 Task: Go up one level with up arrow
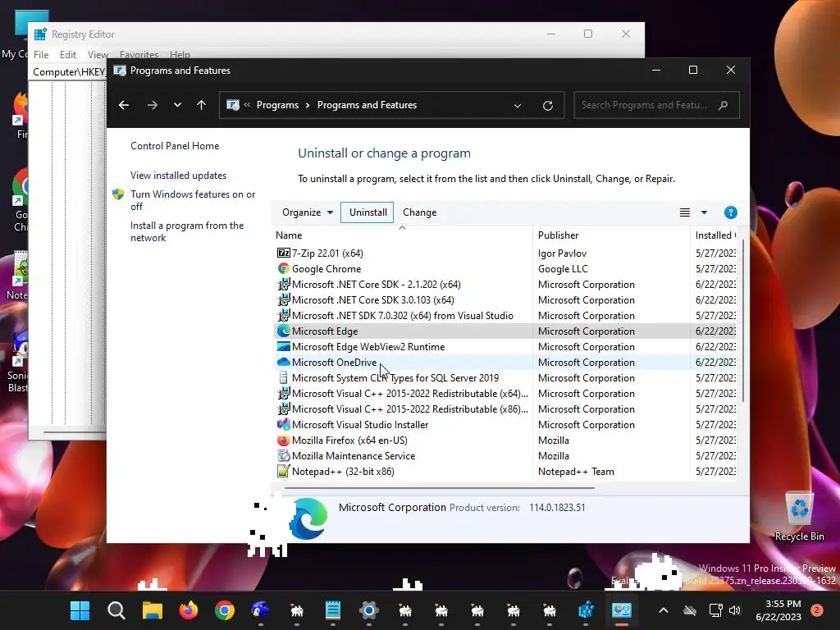(202, 105)
